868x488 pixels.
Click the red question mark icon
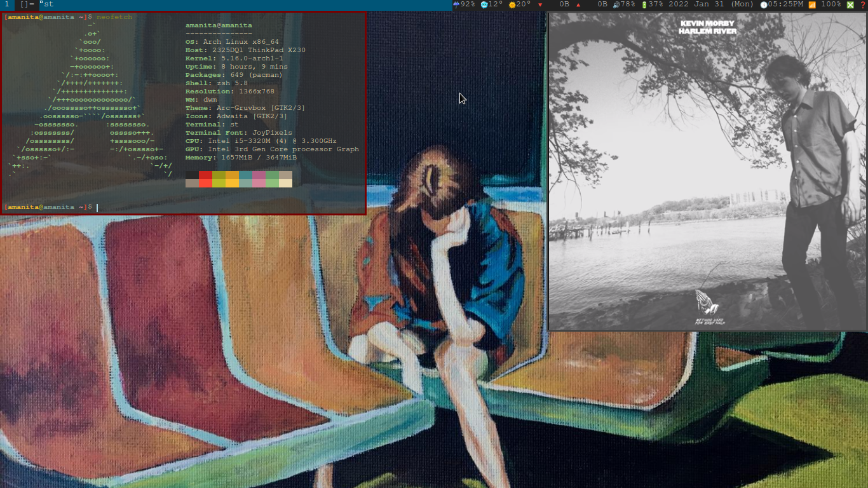coord(862,4)
